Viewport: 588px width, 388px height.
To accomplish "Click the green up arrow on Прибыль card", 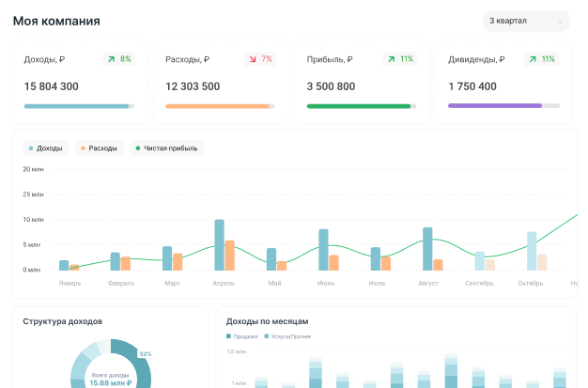I will pyautogui.click(x=392, y=59).
